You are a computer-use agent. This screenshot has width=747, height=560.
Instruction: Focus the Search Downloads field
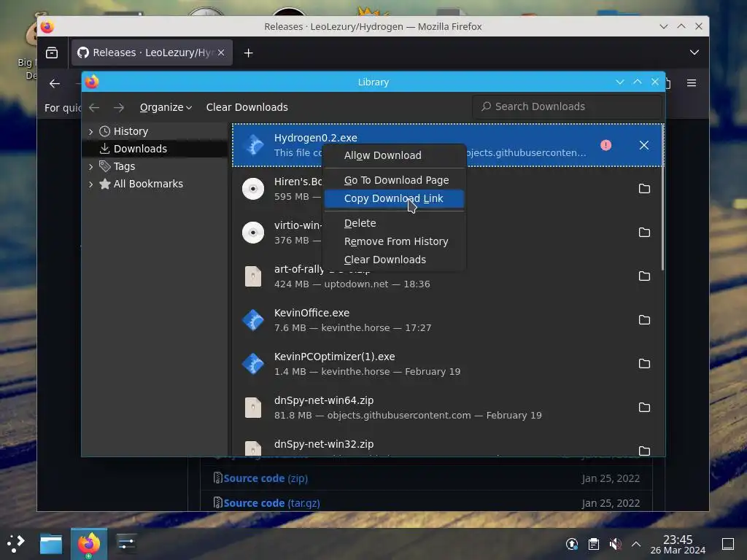567,106
